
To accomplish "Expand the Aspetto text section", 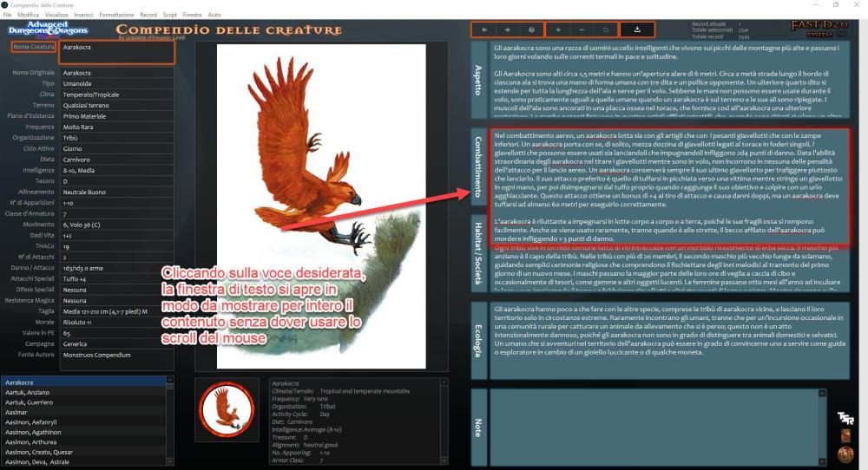I will 478,79.
